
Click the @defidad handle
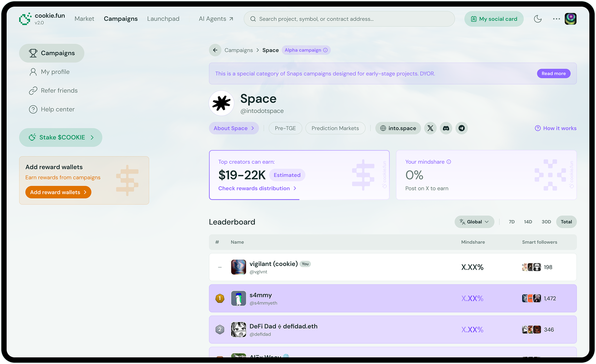[x=260, y=335]
